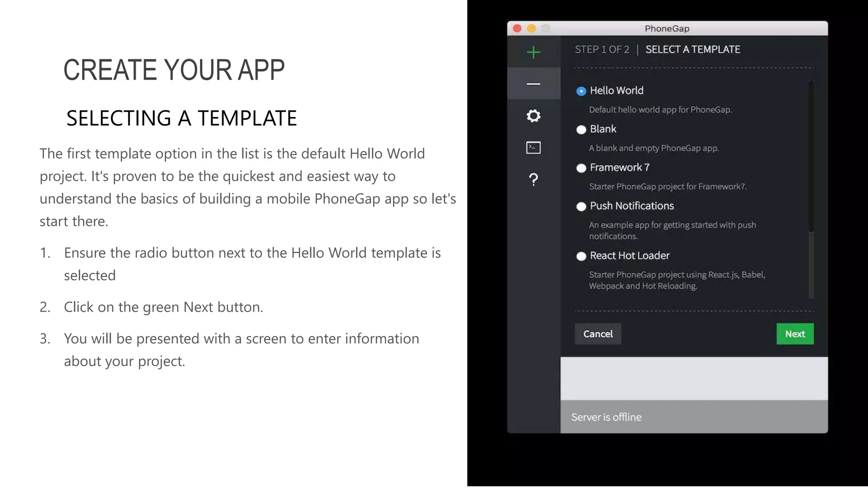This screenshot has height=488, width=868.
Task: Click the red close window button
Action: tap(517, 28)
